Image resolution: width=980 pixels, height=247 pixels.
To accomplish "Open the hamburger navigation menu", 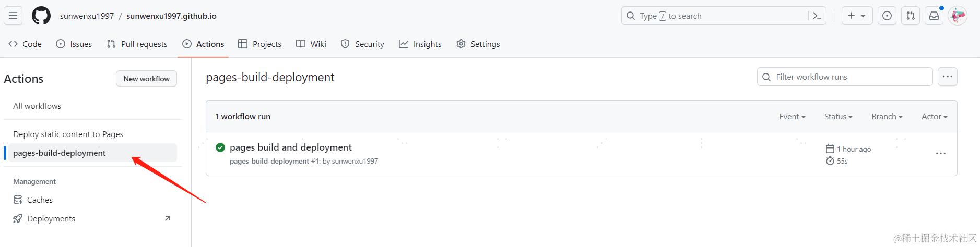I will coord(13,16).
